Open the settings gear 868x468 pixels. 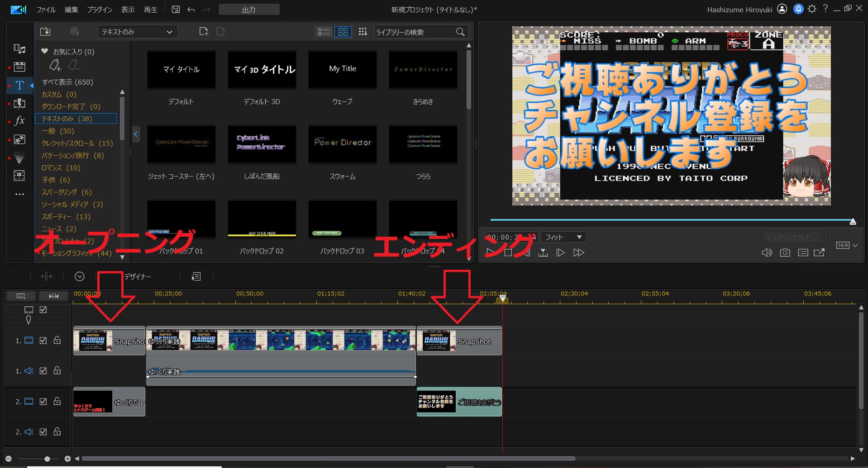click(812, 9)
